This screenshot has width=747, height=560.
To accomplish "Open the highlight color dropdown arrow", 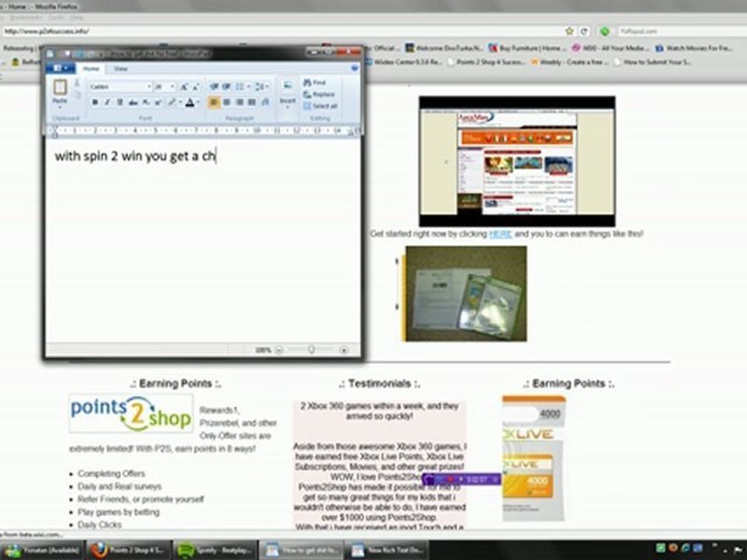I will coord(180,103).
